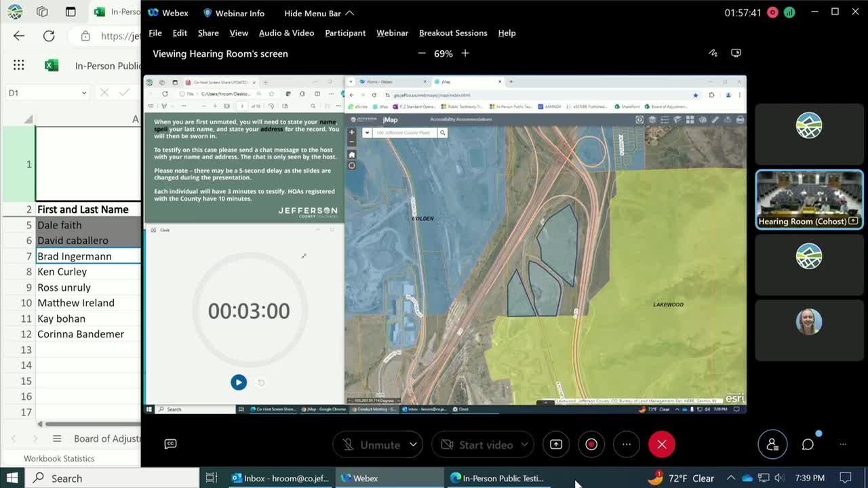
Task: Expand the Start video options arrow
Action: (524, 445)
